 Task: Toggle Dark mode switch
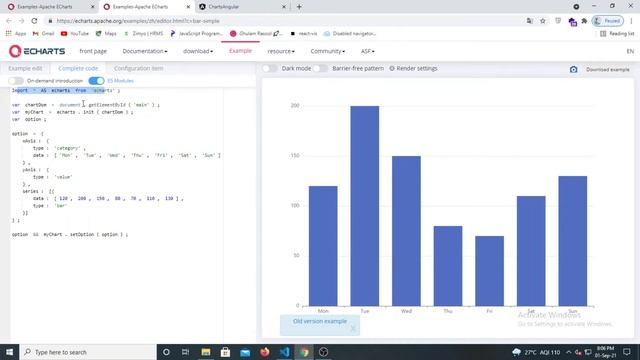[x=269, y=69]
